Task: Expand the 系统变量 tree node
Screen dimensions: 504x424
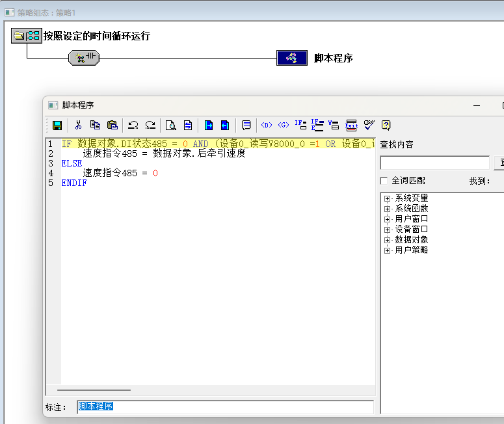Action: coord(388,198)
